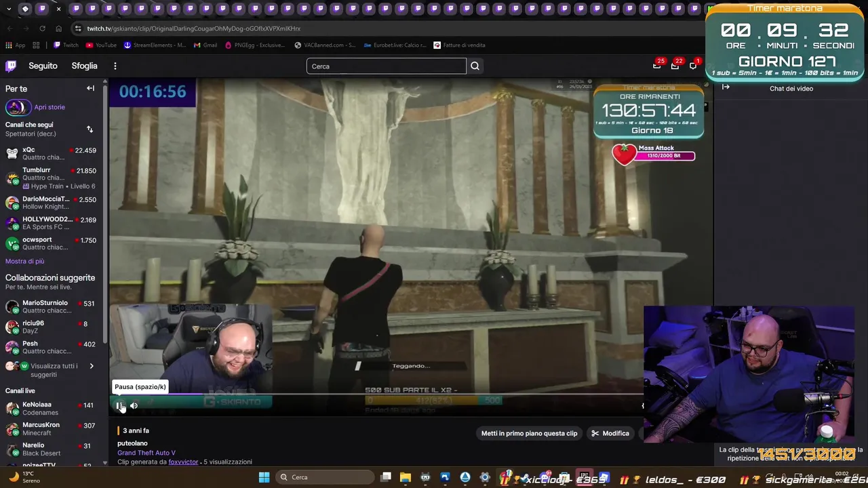Go to browser home page

click(58, 28)
